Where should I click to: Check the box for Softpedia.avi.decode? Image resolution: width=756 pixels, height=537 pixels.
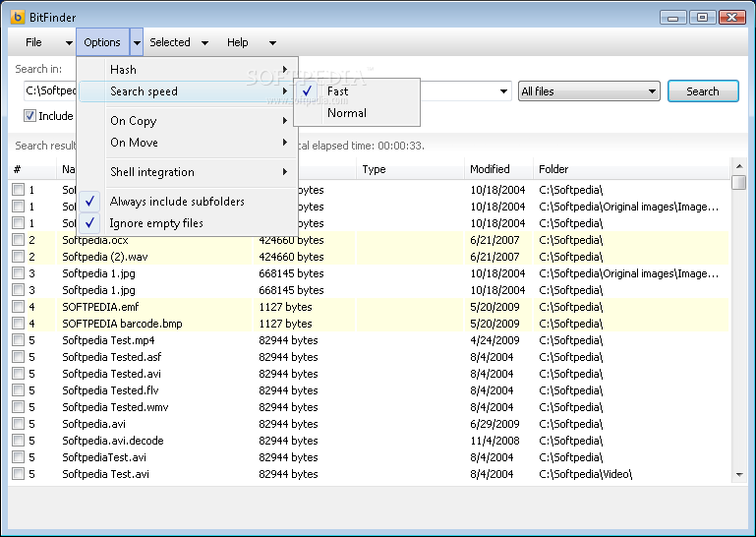[x=19, y=441]
